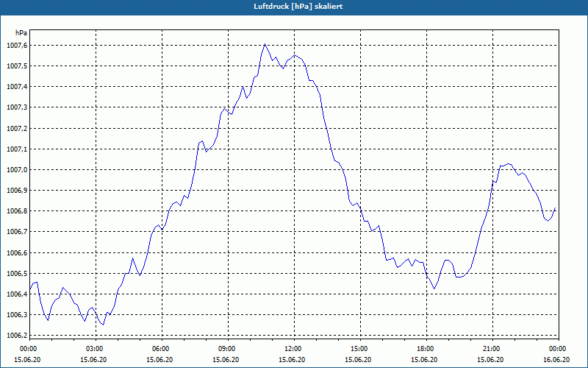Click the 1007,3 y-axis value
Viewport: 588px width, 368px height.
click(16, 107)
